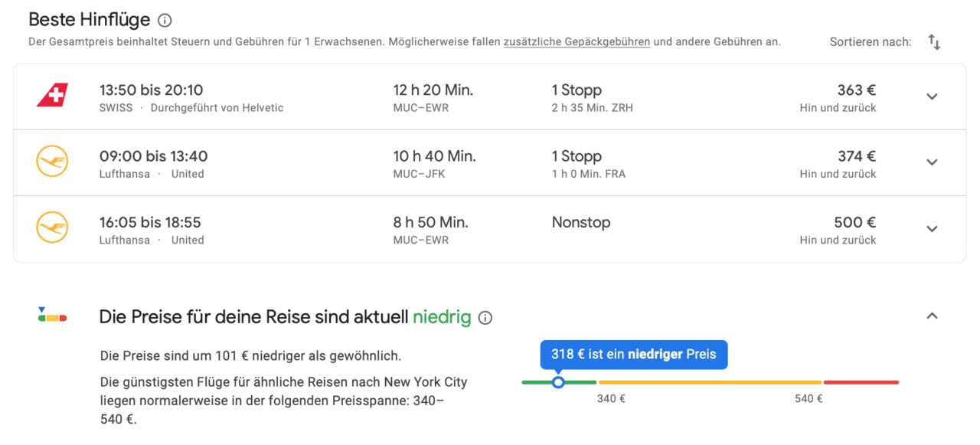This screenshot has width=980, height=445.
Task: Open the zusätzliche Gepäckgebühren link
Action: pos(577,41)
